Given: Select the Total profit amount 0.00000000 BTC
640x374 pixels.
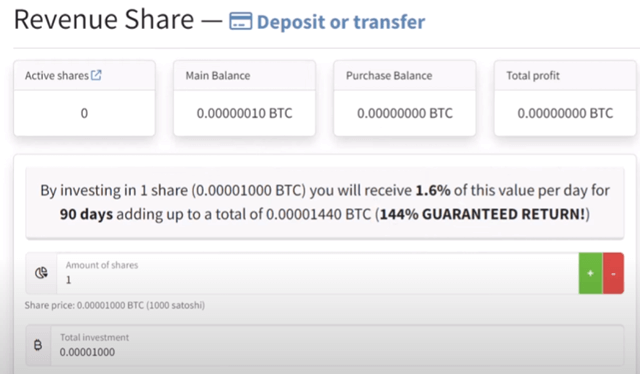Looking at the screenshot, I should click(565, 113).
